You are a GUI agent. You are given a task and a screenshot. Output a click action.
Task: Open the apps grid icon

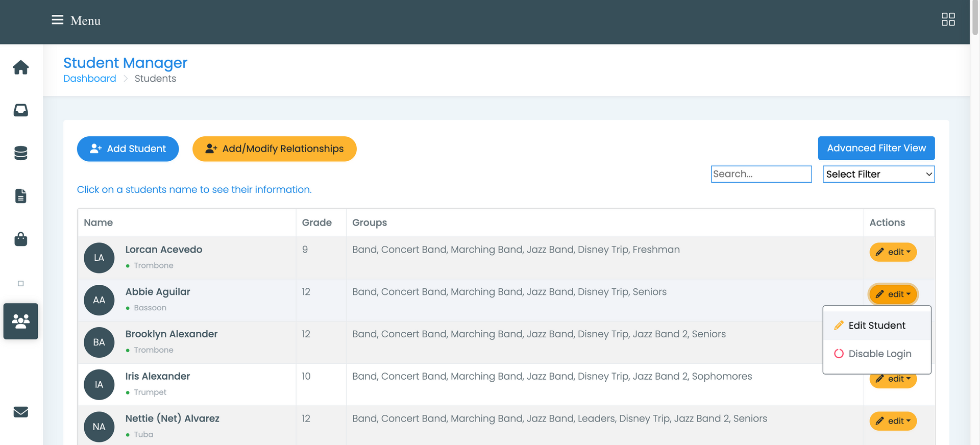coord(948,19)
